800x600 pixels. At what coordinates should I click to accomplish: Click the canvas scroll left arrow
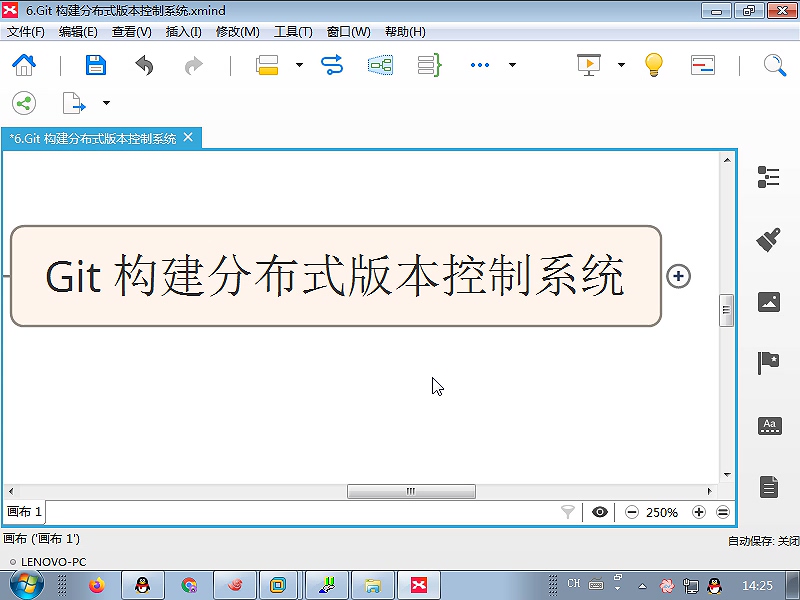tap(11, 491)
